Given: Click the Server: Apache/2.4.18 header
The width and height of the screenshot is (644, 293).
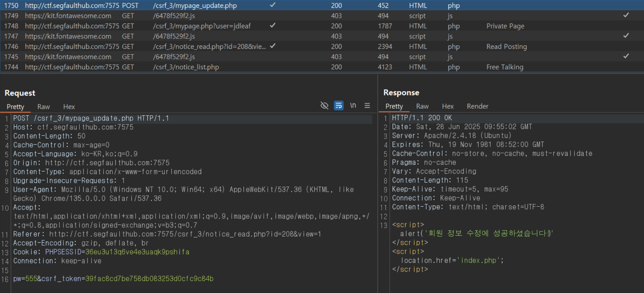Looking at the screenshot, I should pos(452,136).
